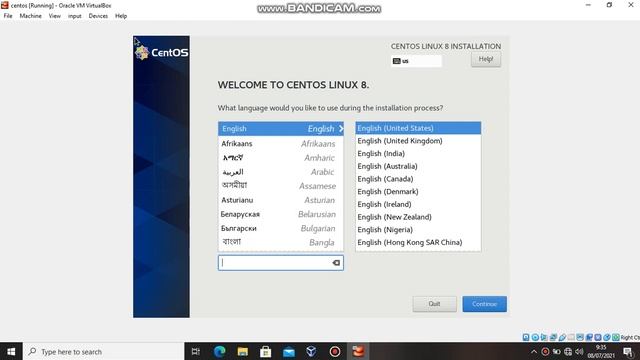Open Task View on the taskbar
This screenshot has height=360, width=640.
[x=196, y=351]
